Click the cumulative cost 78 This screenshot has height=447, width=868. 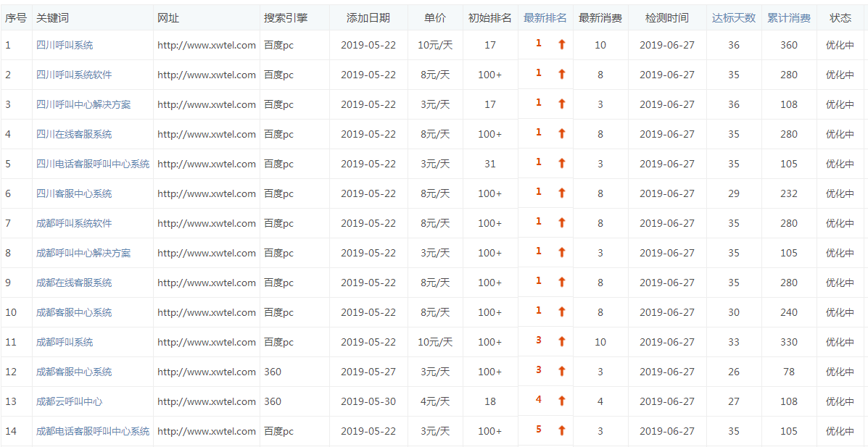789,372
